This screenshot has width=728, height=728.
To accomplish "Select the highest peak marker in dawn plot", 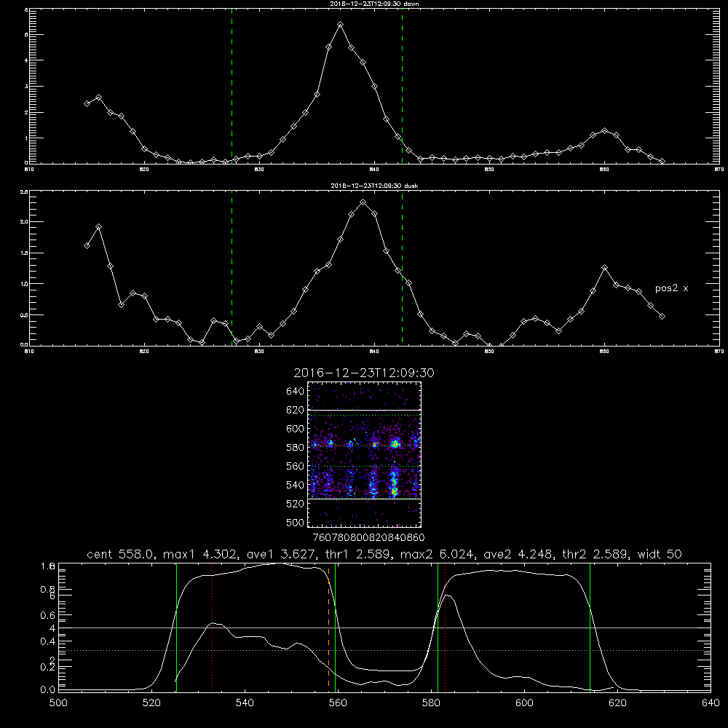I will [x=340, y=25].
